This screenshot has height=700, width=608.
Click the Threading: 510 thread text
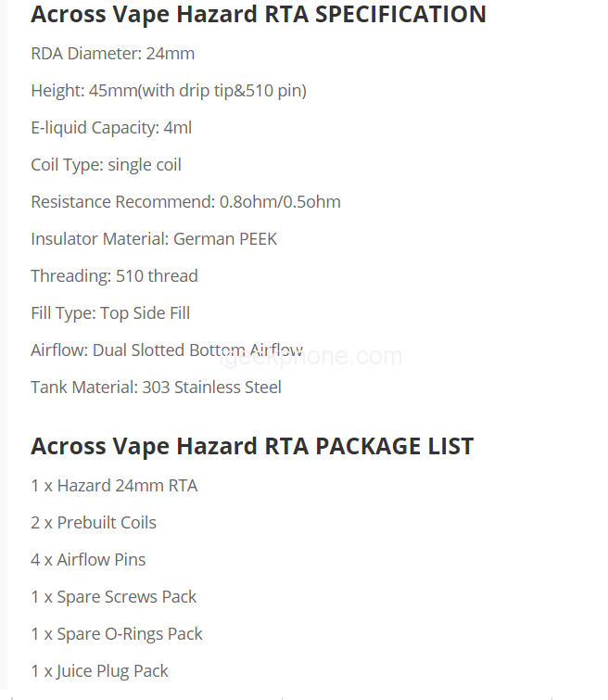point(114,276)
